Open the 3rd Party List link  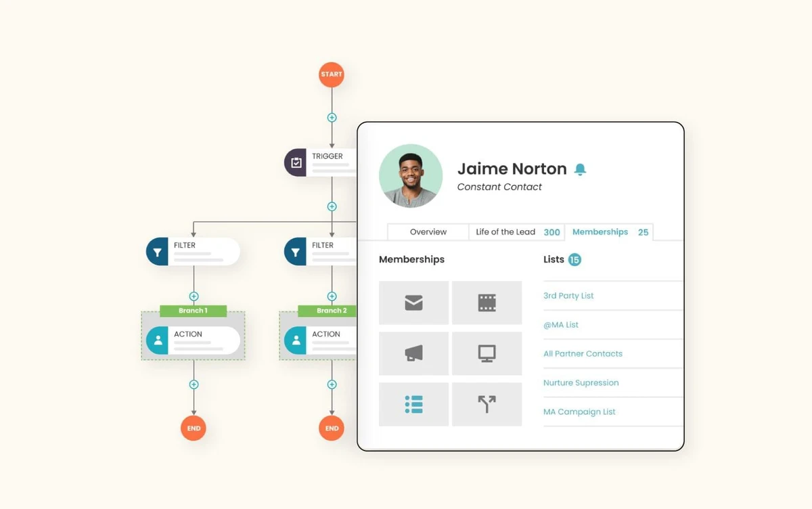568,296
